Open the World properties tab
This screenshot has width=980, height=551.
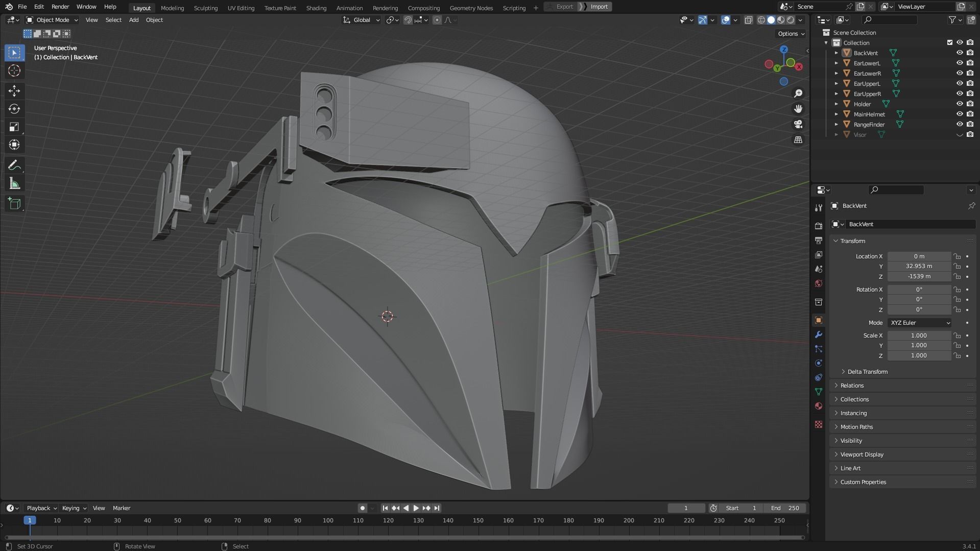819,283
